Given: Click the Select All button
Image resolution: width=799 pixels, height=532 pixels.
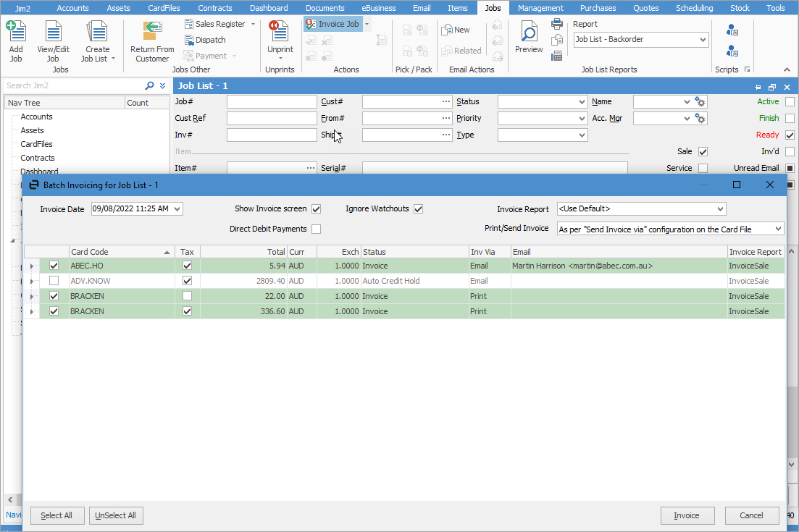Looking at the screenshot, I should click(x=57, y=515).
